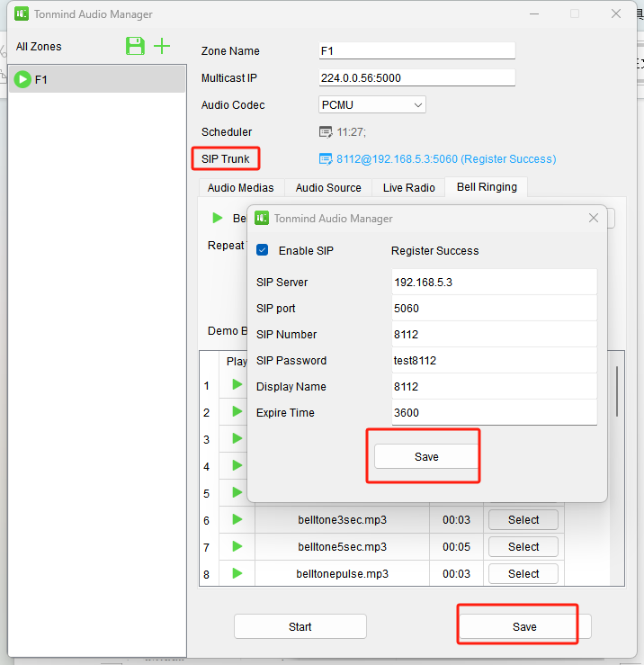This screenshot has width=644, height=665.
Task: Click Save in the SIP dialog
Action: 426,457
